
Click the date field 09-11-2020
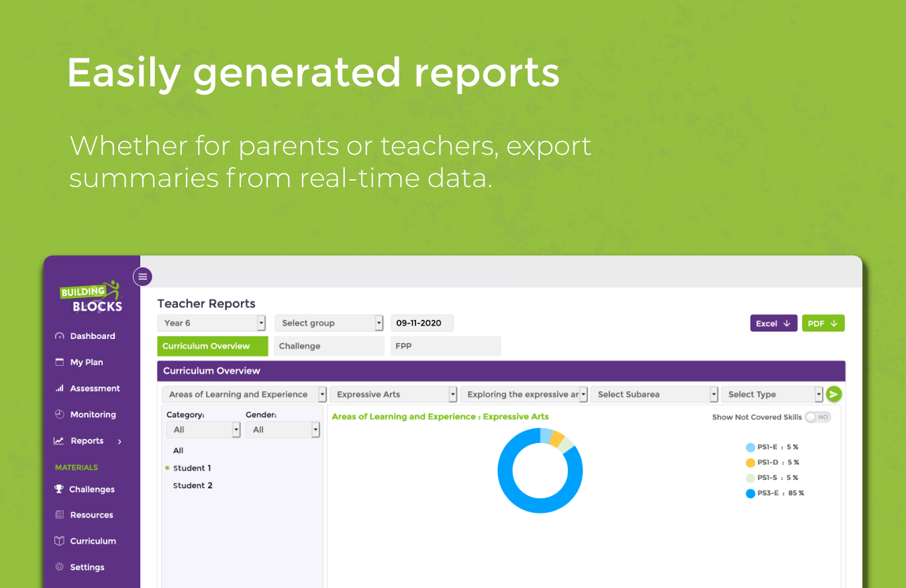422,323
